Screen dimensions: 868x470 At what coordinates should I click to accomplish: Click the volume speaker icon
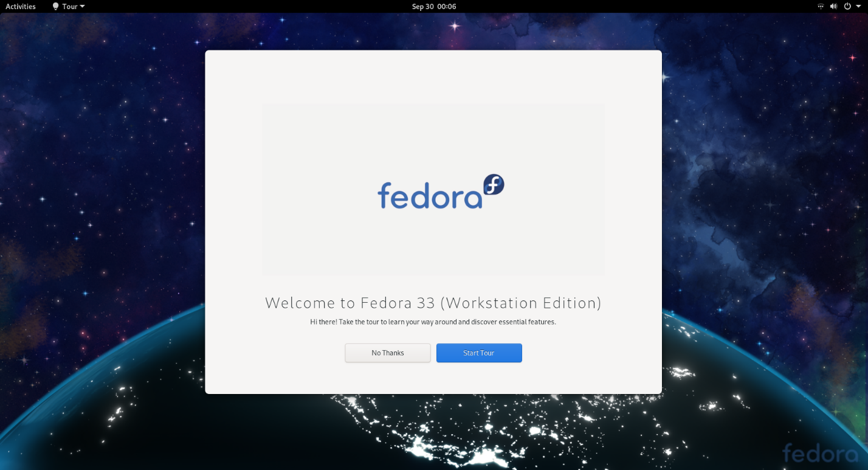(x=834, y=6)
